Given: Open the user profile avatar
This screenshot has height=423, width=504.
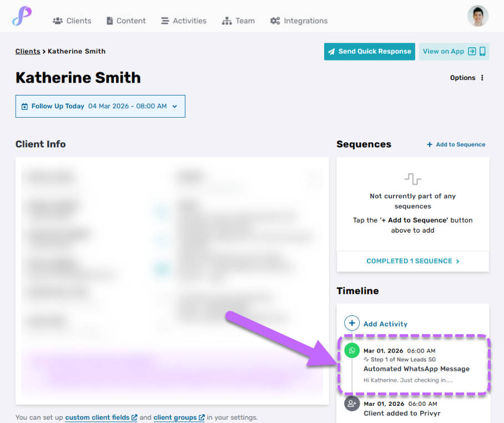Looking at the screenshot, I should pos(477,17).
